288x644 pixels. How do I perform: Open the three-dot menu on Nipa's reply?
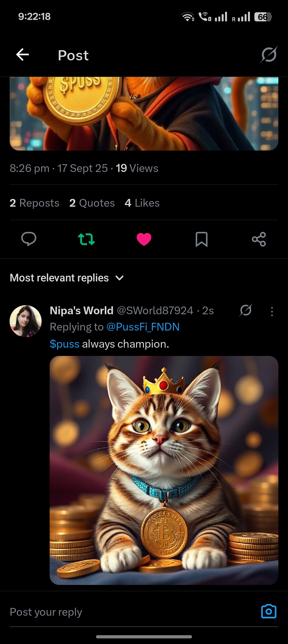point(272,311)
